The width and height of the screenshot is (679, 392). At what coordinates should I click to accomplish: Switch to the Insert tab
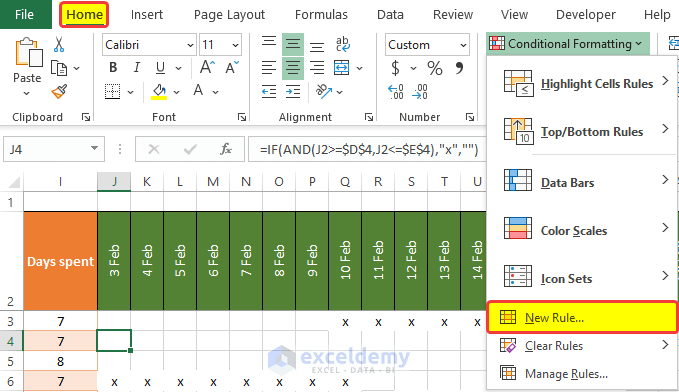pyautogui.click(x=147, y=14)
